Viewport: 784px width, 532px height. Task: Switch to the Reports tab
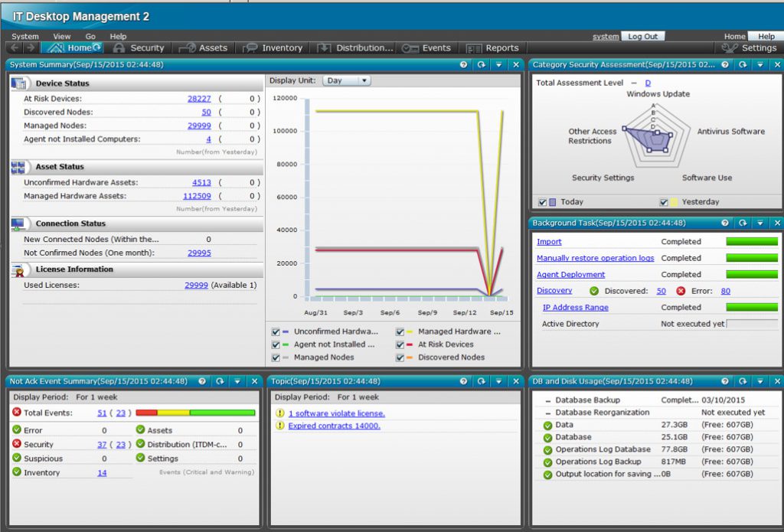[493, 48]
